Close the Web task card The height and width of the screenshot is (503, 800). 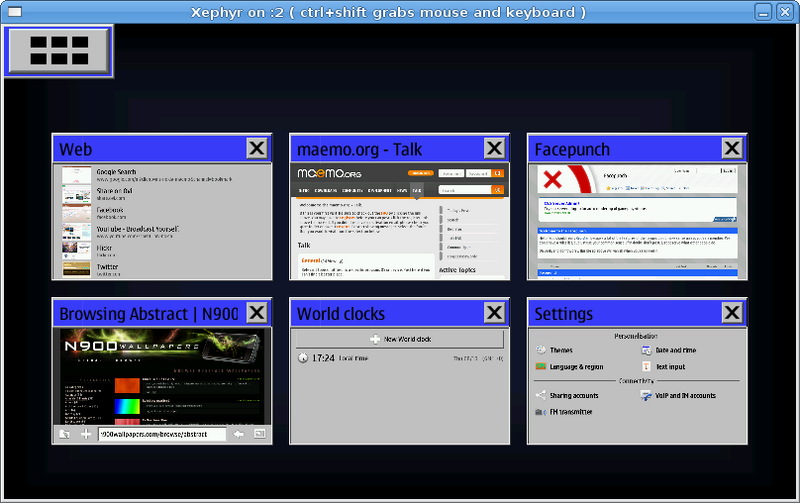[x=257, y=148]
